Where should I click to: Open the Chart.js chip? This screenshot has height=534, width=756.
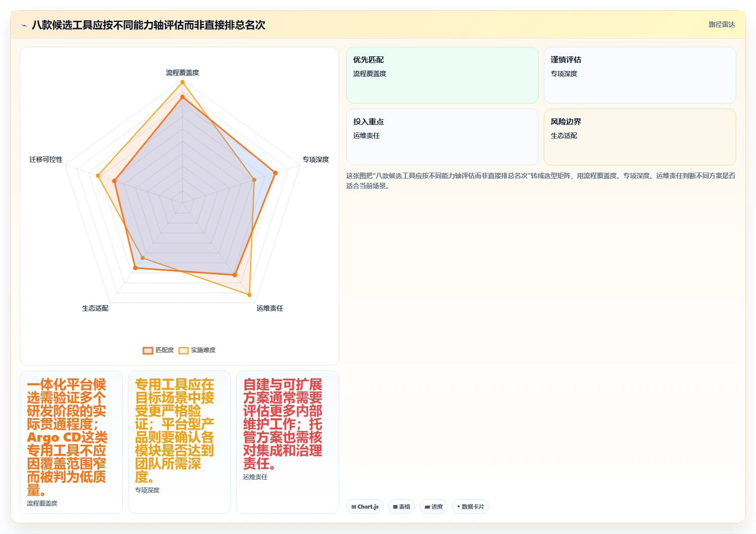coord(365,507)
